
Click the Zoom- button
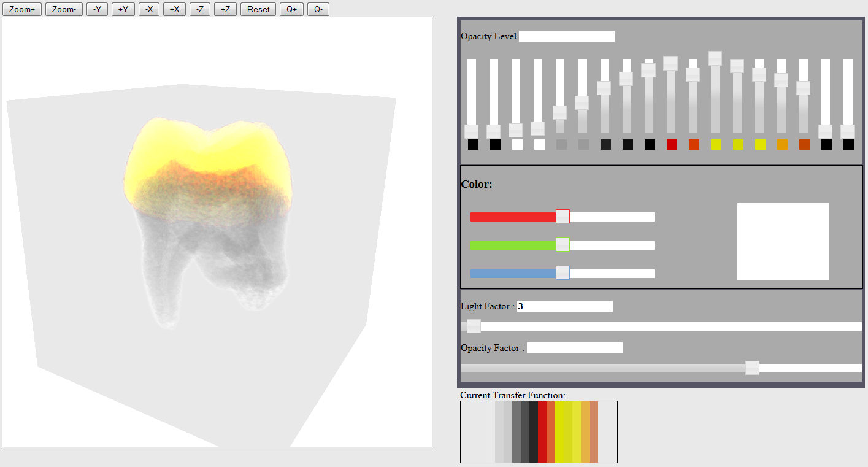click(x=64, y=9)
